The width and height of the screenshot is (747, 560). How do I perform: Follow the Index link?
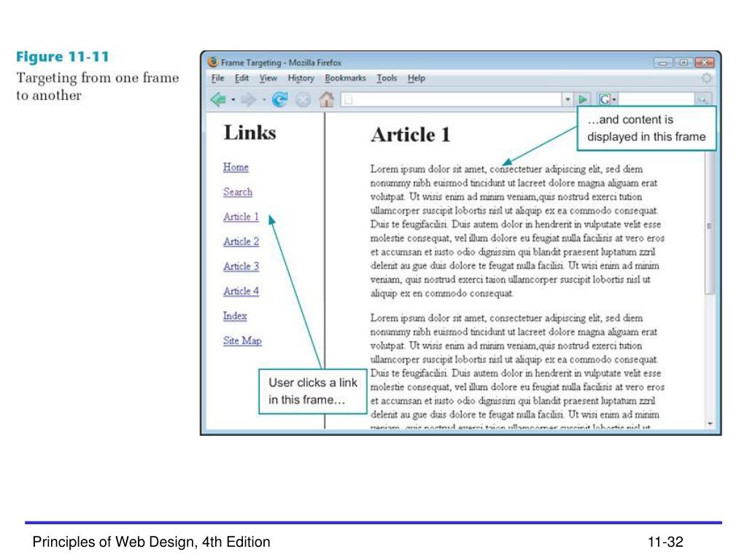235,316
